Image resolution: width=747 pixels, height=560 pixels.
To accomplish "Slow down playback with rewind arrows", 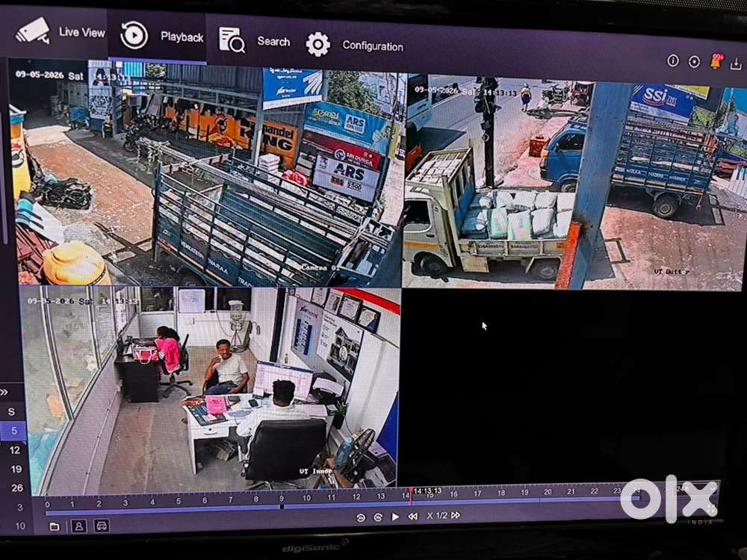I will [412, 516].
